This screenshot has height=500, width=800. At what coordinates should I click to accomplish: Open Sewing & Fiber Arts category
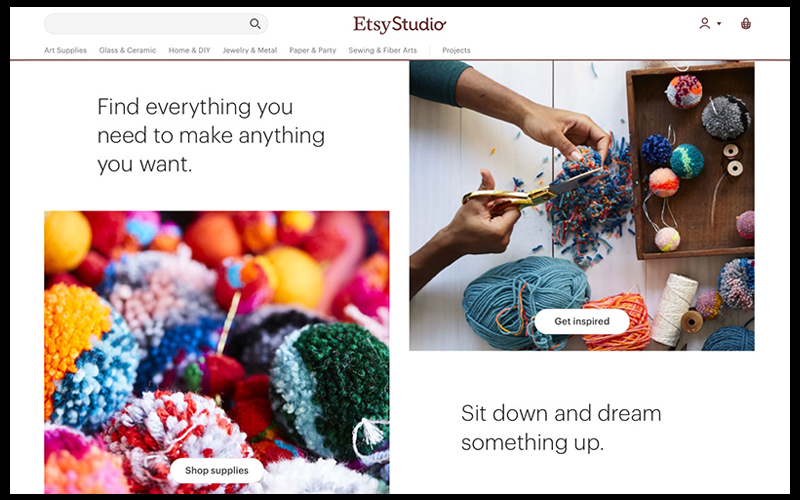click(x=383, y=50)
